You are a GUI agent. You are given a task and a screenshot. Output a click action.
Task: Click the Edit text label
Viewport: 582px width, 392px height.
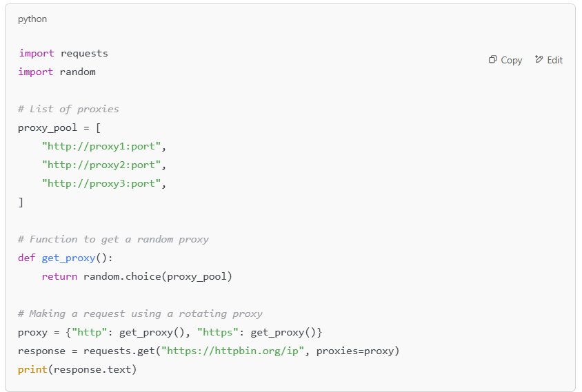(x=555, y=60)
